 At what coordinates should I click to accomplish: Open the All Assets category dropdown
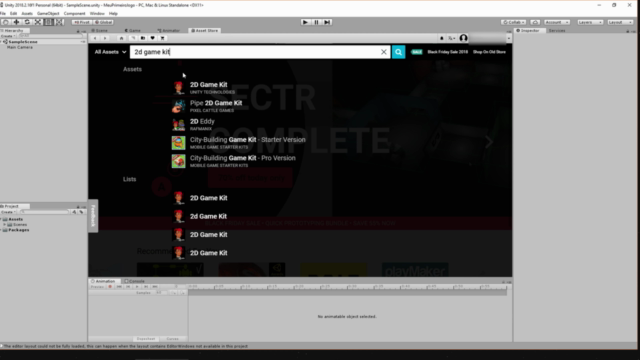(x=110, y=52)
